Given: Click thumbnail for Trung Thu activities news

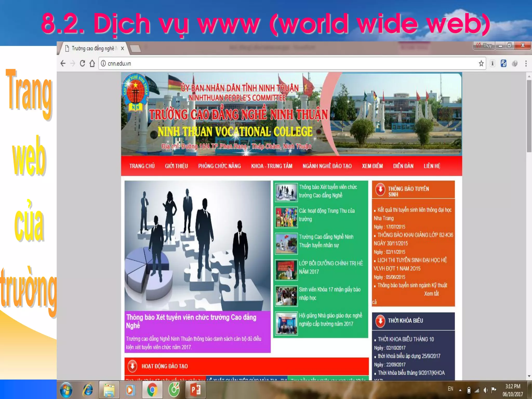Looking at the screenshot, I should (286, 217).
